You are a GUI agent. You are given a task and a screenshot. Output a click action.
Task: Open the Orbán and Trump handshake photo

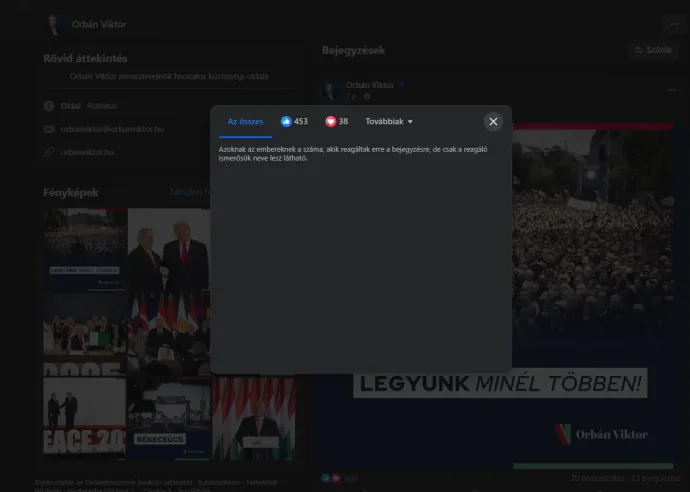click(x=169, y=250)
